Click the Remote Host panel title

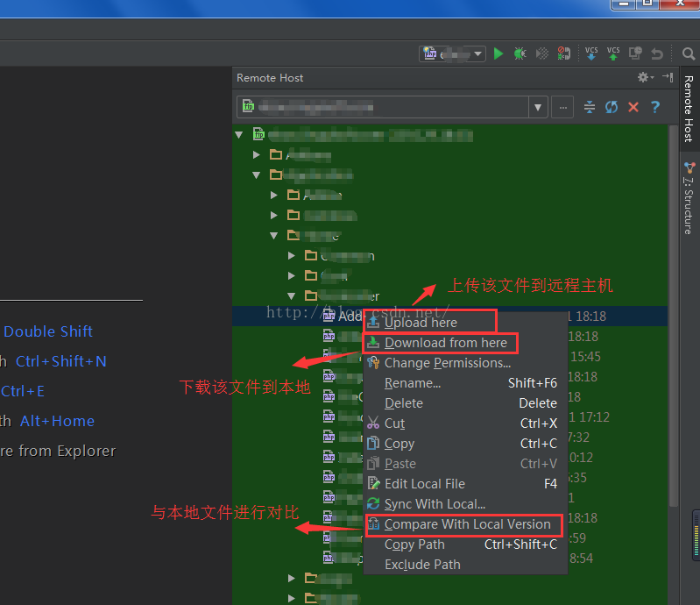point(270,78)
